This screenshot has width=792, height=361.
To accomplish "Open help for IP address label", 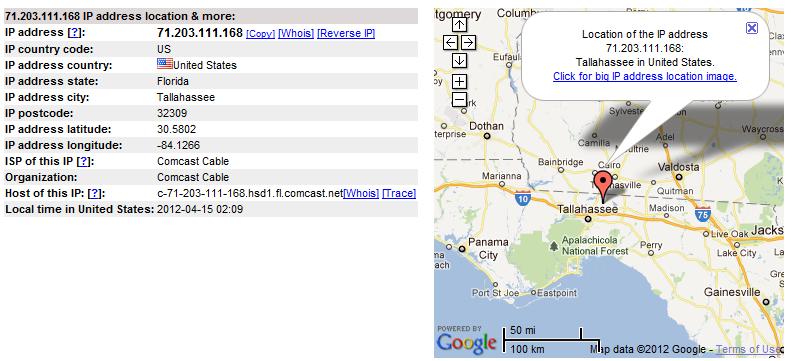I will [x=74, y=33].
